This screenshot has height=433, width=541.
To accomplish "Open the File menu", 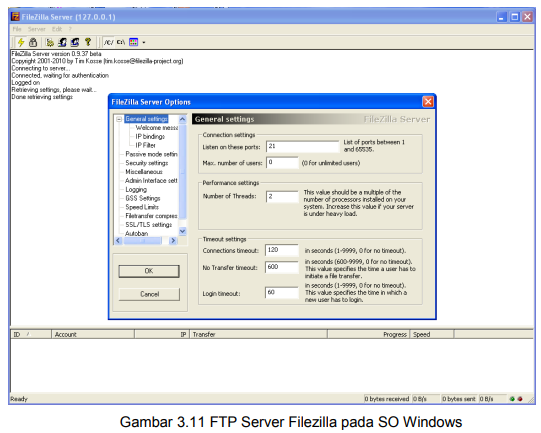I will [x=17, y=29].
